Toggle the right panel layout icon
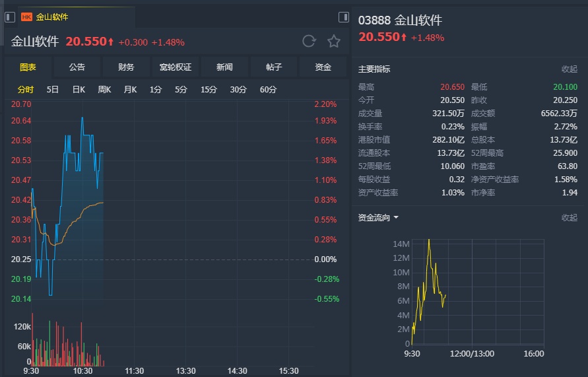Viewport: 588px width, 377px height. click(343, 17)
